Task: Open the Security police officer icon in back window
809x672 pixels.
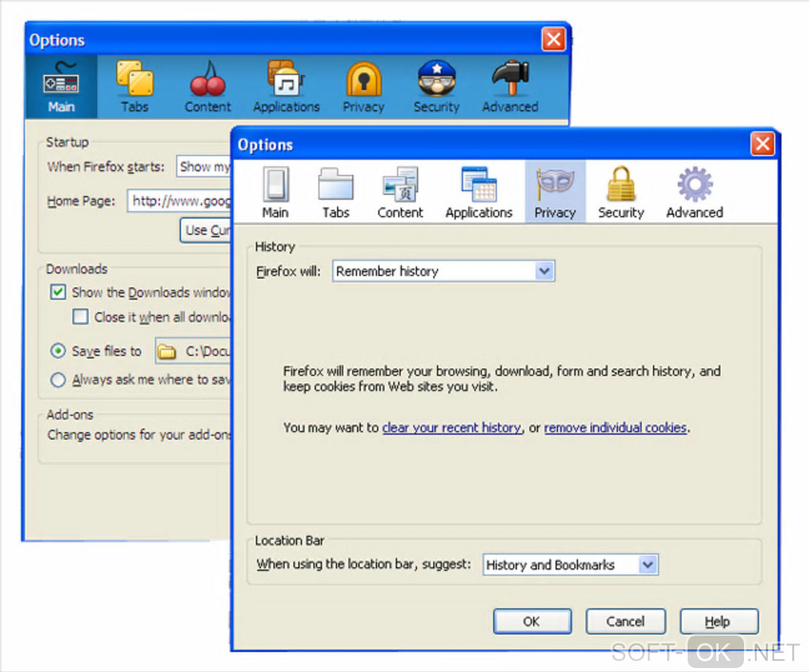Action: (436, 79)
